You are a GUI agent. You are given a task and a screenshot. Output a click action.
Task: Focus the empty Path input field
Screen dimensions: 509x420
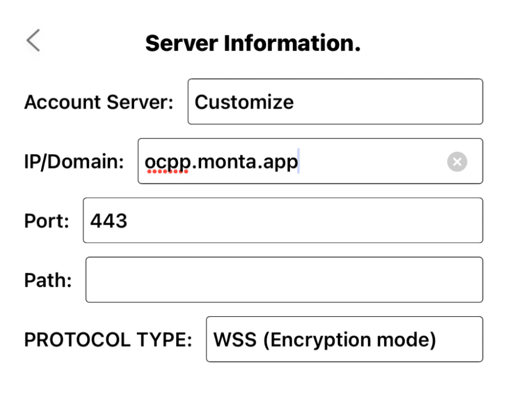(284, 280)
